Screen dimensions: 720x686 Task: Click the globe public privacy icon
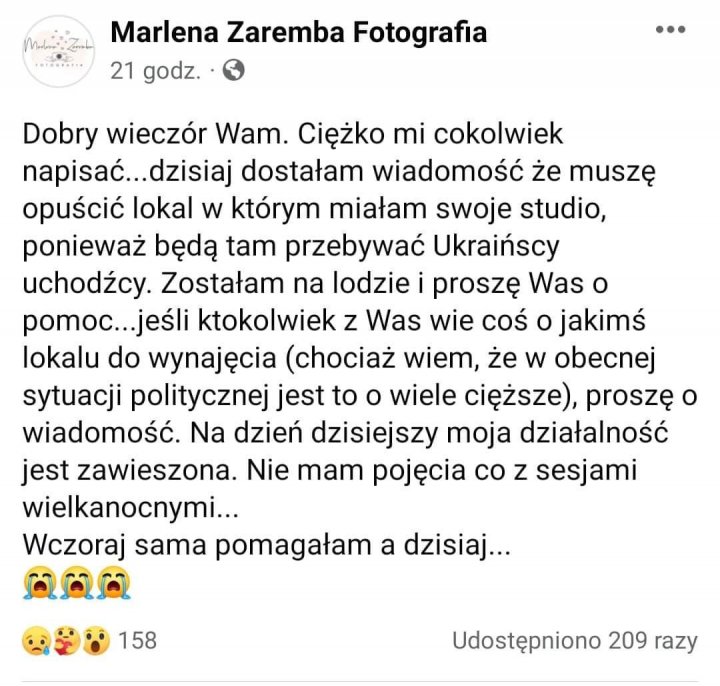coord(233,70)
